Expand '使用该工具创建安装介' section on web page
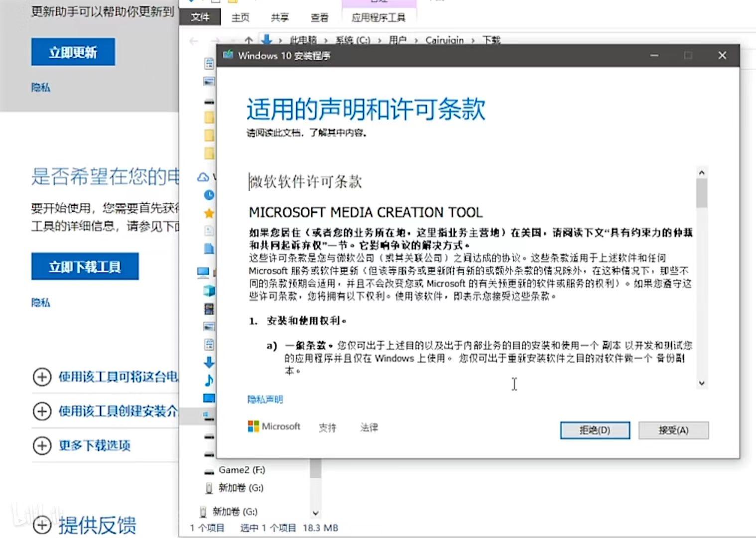The width and height of the screenshot is (756, 538). click(x=42, y=411)
